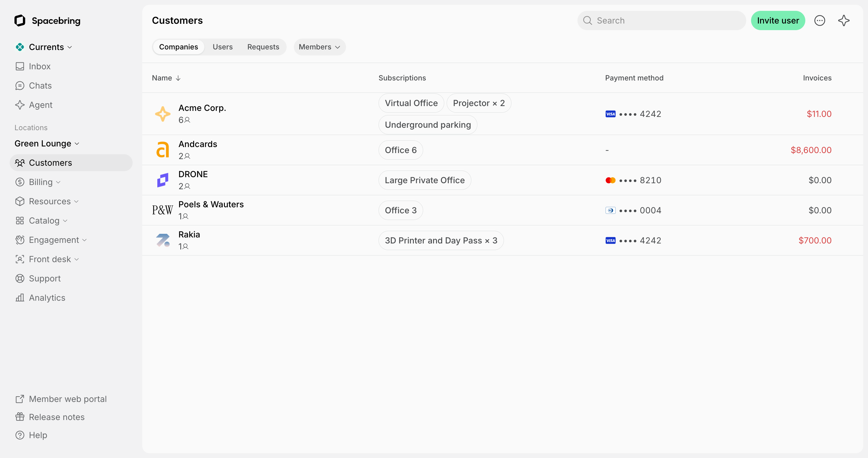Click the Projector × 2 subscription tag
Screen dimensions: 868x458
pos(479,103)
